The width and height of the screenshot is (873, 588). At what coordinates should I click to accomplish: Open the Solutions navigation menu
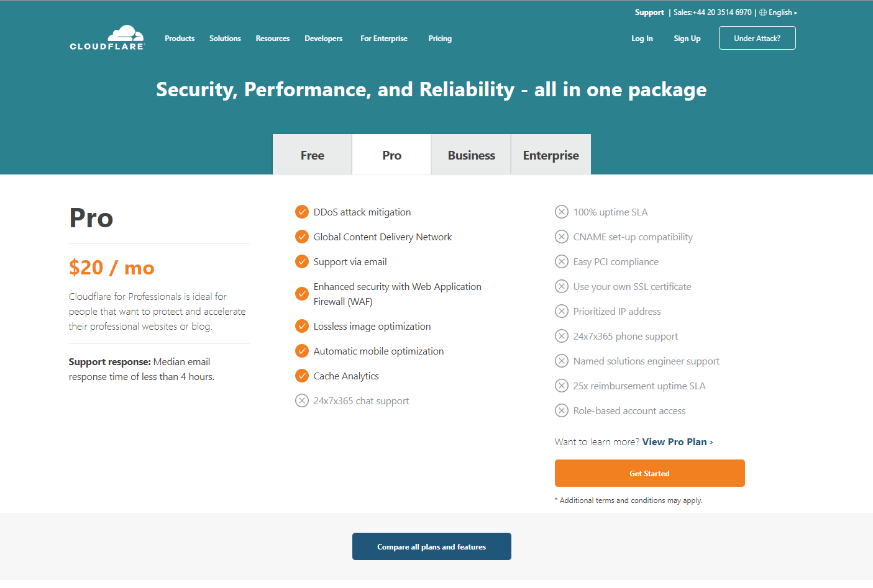(225, 38)
